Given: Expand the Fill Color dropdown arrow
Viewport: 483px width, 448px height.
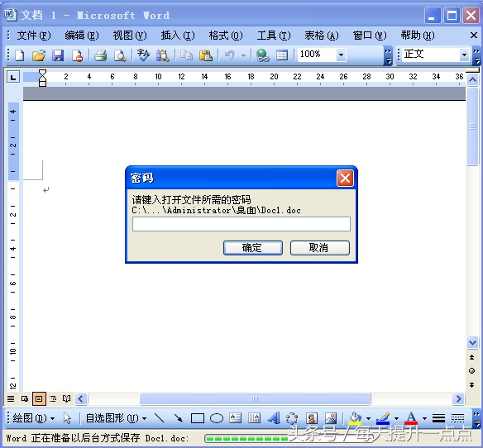Looking at the screenshot, I should coord(368,418).
